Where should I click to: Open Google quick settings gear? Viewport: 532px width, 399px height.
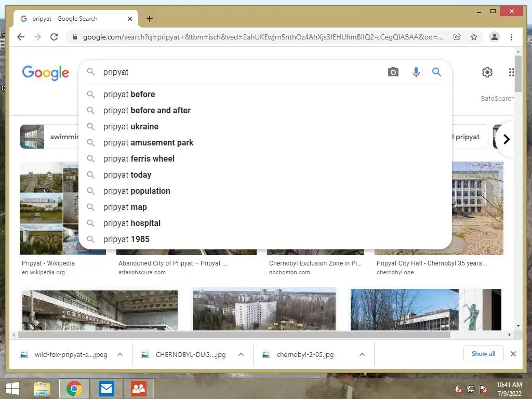tap(487, 72)
